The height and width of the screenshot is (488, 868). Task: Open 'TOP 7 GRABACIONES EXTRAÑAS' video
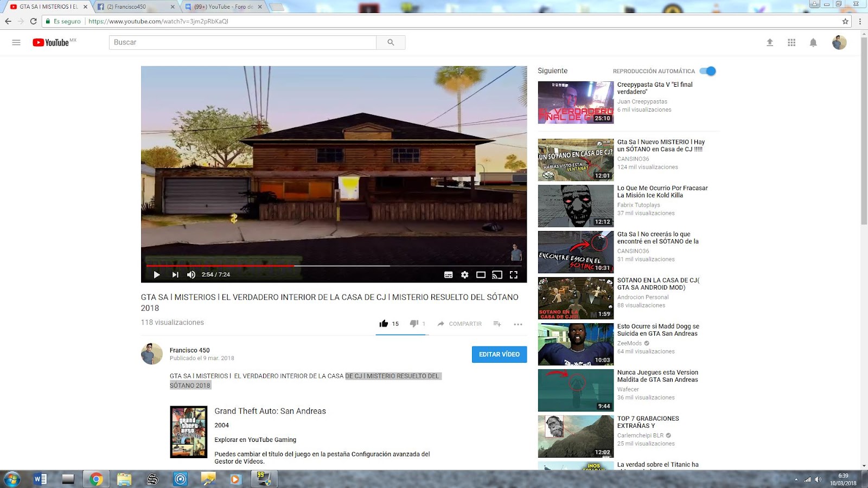coord(648,422)
